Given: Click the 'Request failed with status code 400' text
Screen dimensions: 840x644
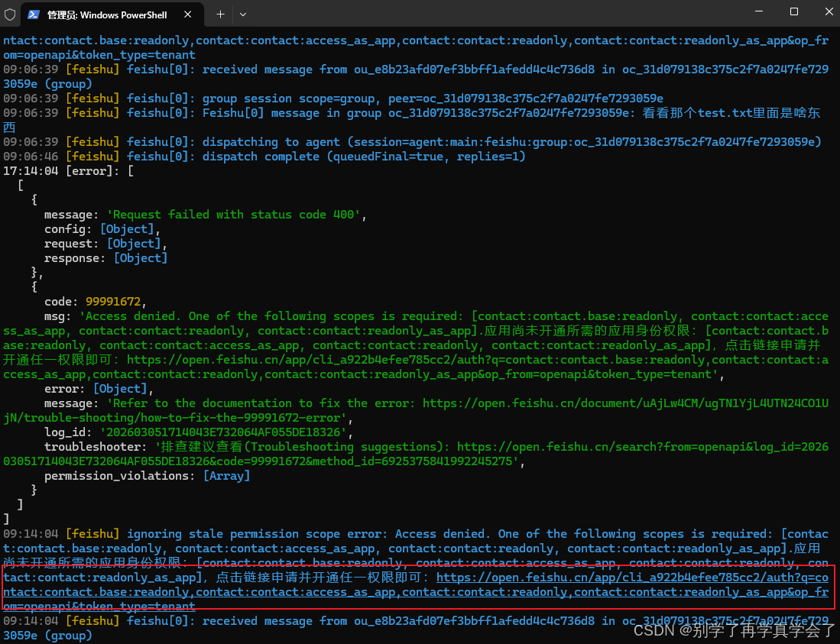Looking at the screenshot, I should [233, 215].
